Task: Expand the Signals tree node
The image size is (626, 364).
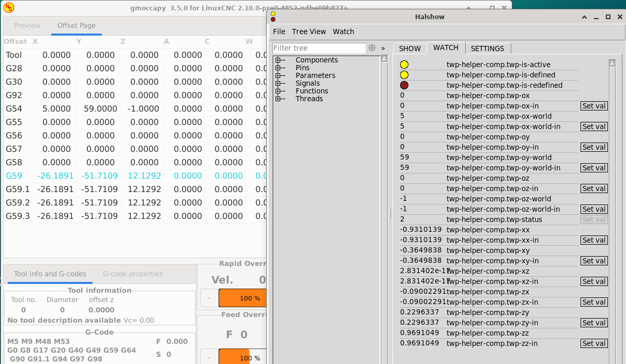Action: [278, 83]
